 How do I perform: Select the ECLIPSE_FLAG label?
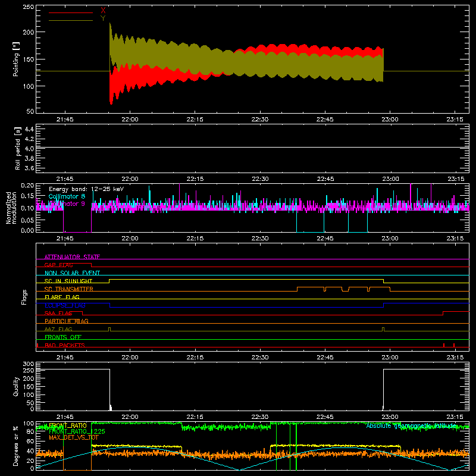point(65,305)
